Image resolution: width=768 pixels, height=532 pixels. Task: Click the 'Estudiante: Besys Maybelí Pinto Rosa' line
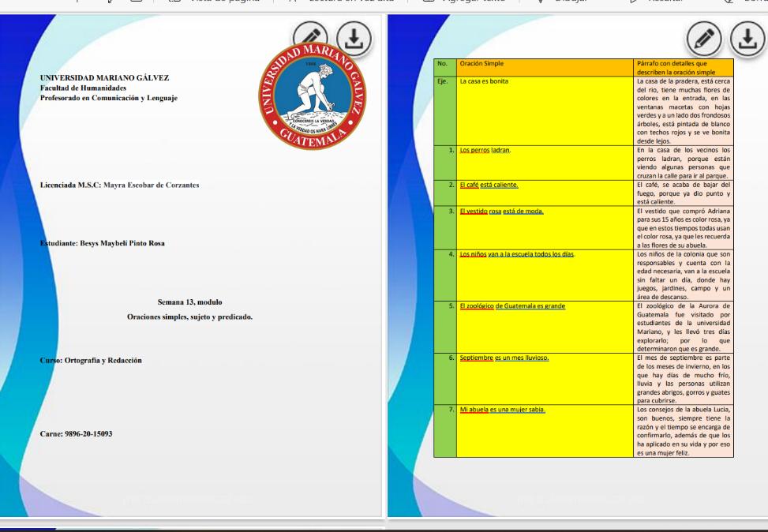103,243
